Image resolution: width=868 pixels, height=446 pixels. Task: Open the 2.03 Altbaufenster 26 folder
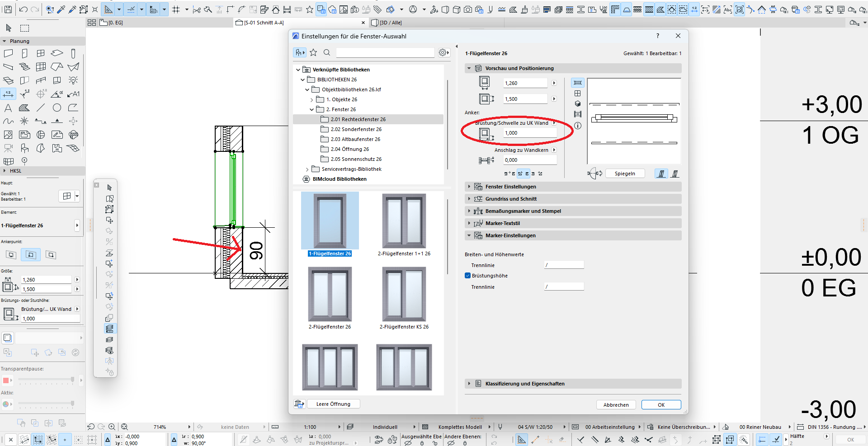tap(350, 139)
